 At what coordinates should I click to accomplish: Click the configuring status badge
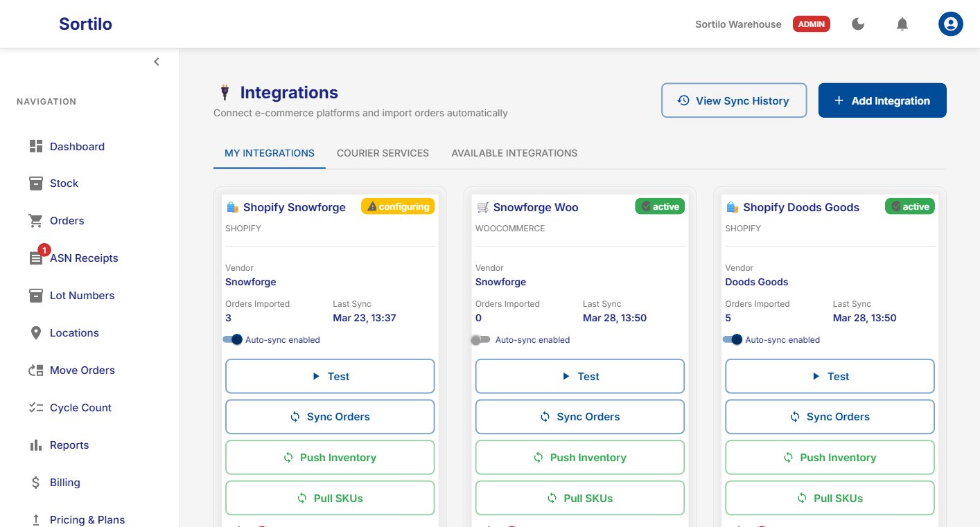click(x=398, y=206)
